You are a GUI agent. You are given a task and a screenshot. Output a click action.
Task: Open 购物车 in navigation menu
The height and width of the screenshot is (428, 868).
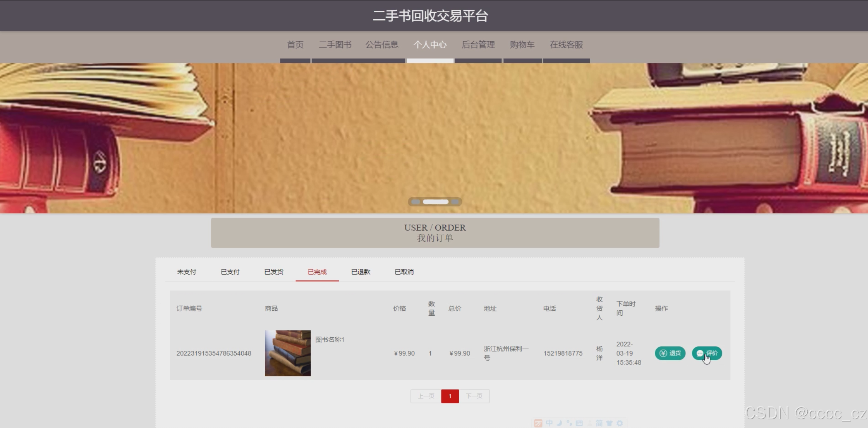pyautogui.click(x=522, y=45)
